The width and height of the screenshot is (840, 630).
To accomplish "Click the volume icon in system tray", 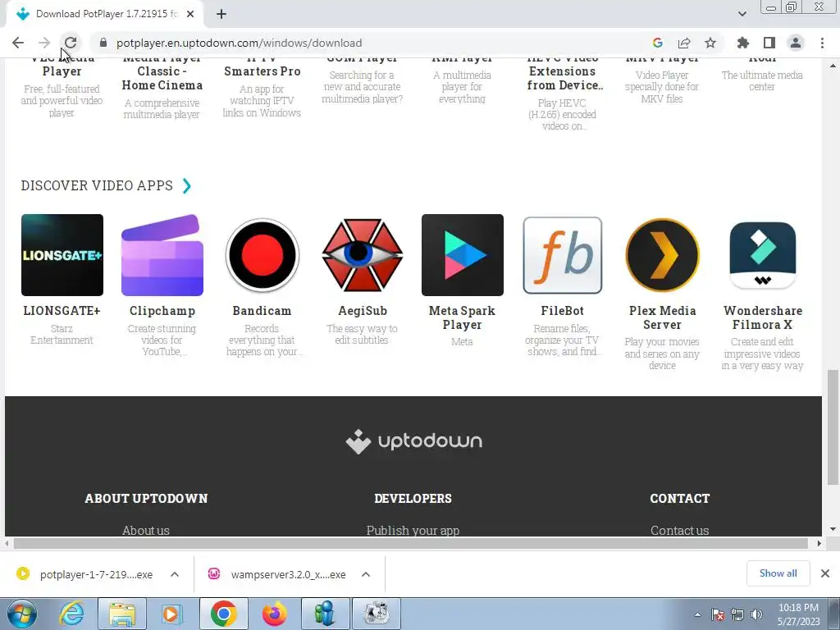I will (x=757, y=614).
